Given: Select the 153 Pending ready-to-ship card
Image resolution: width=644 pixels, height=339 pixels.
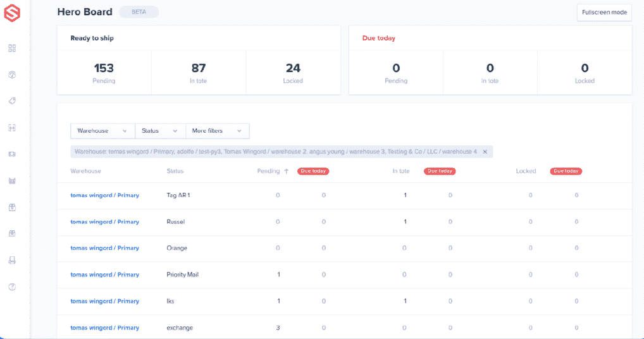Looking at the screenshot, I should point(104,73).
